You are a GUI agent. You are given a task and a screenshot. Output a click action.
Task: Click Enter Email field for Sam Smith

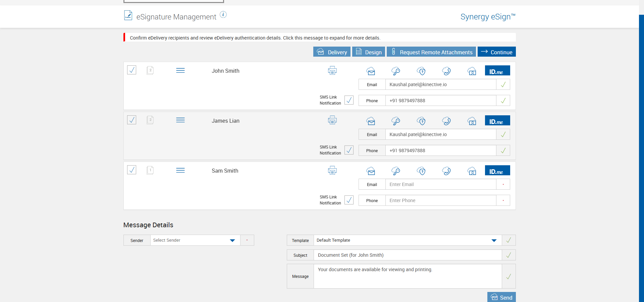(x=440, y=184)
